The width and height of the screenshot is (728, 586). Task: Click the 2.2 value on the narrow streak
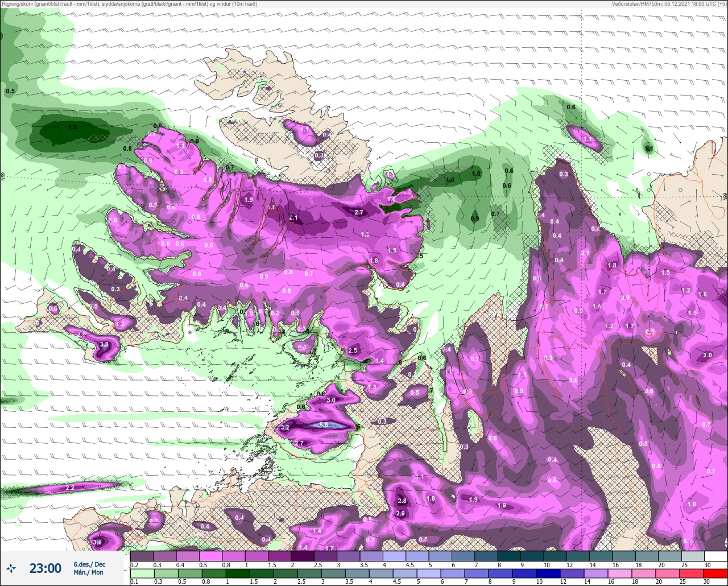(x=71, y=488)
